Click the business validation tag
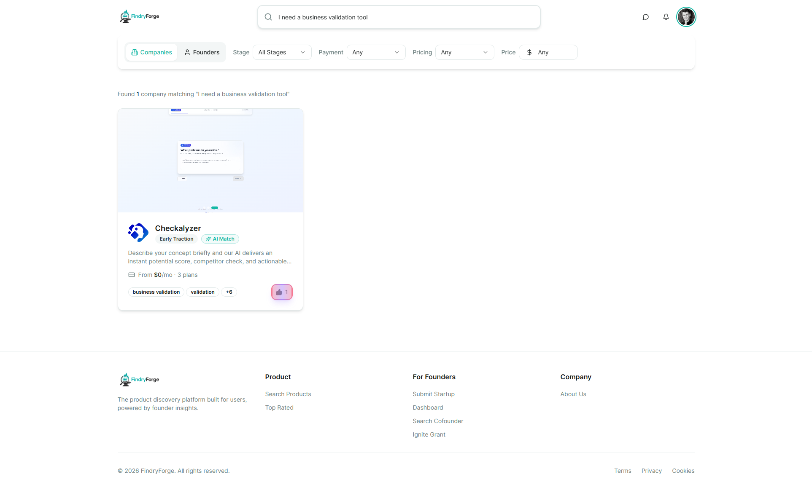 click(x=156, y=292)
